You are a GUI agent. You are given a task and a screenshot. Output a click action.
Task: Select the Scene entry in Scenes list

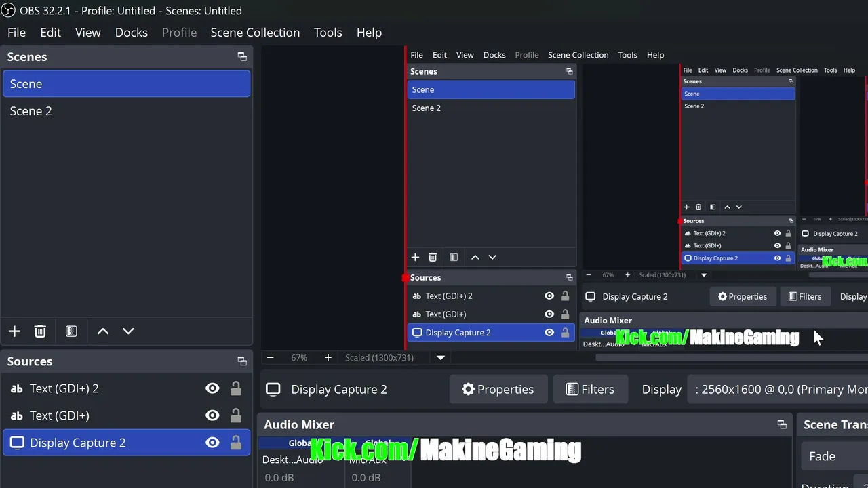coord(127,84)
